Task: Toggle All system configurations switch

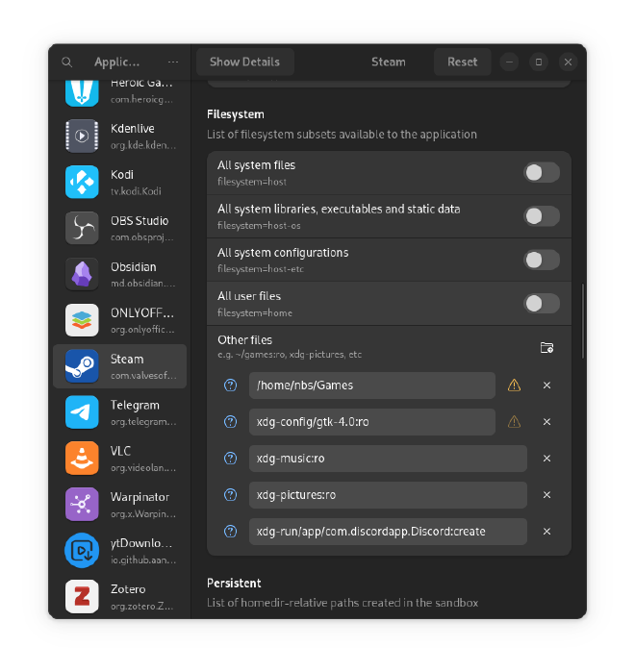Action: [542, 261]
